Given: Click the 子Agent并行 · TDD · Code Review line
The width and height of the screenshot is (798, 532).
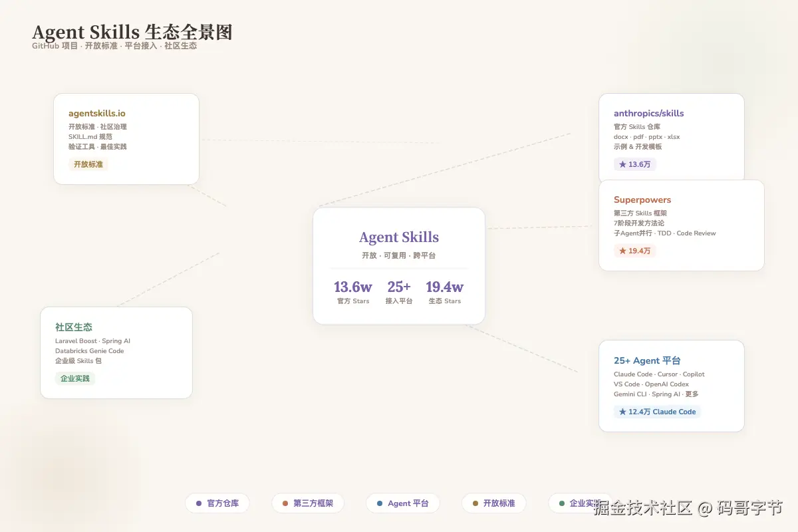Looking at the screenshot, I should (x=665, y=233).
